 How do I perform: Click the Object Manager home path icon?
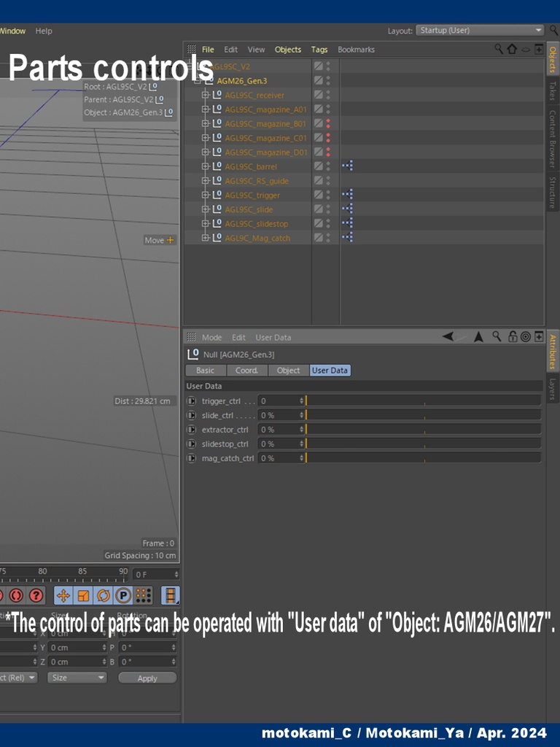coord(512,49)
